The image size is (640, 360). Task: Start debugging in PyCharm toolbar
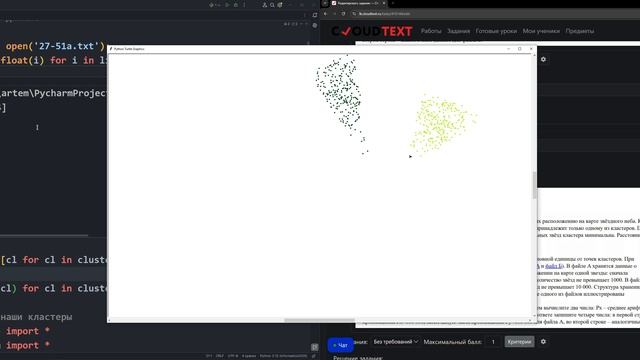[236, 5]
